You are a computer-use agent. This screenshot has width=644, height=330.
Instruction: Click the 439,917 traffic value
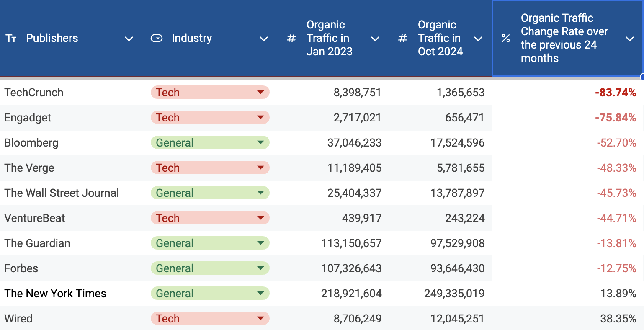click(362, 218)
